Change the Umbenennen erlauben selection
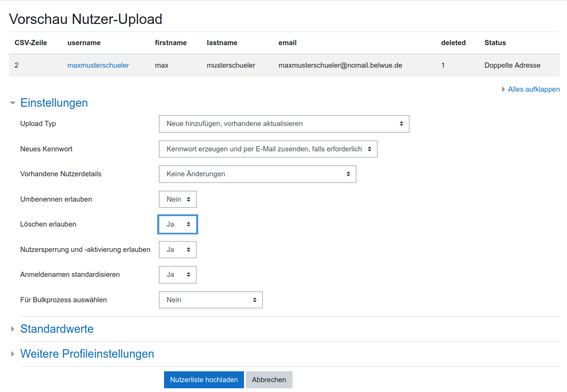The image size is (567, 392). tap(178, 199)
